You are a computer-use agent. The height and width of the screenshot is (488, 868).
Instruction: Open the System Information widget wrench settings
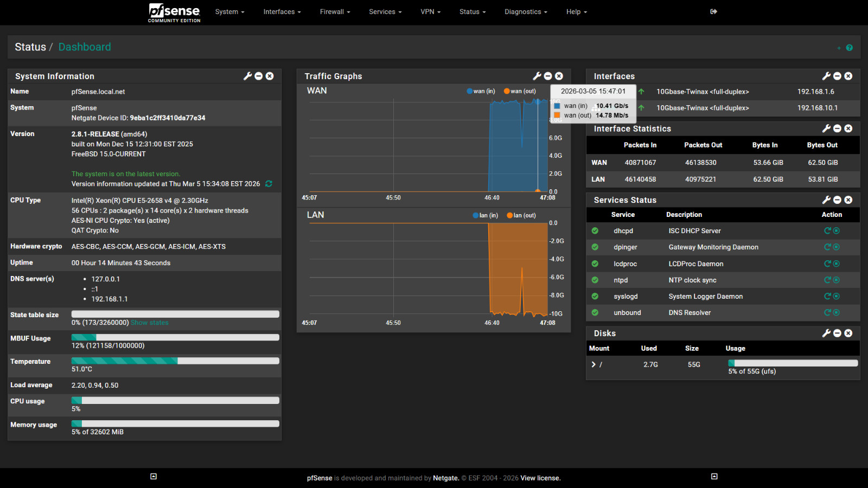click(247, 76)
